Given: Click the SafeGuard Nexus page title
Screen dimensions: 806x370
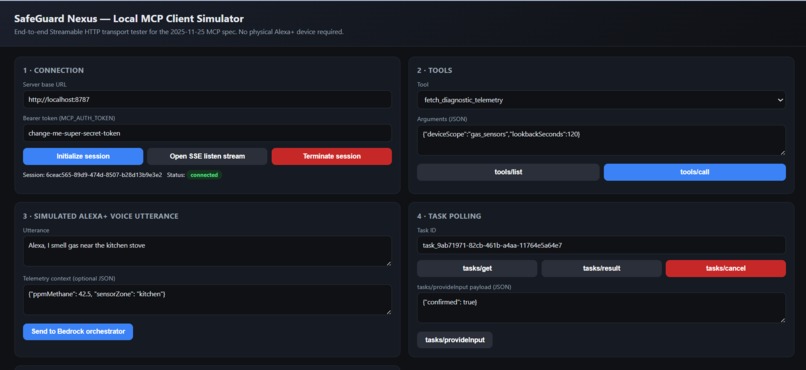Looking at the screenshot, I should pyautogui.click(x=129, y=19).
